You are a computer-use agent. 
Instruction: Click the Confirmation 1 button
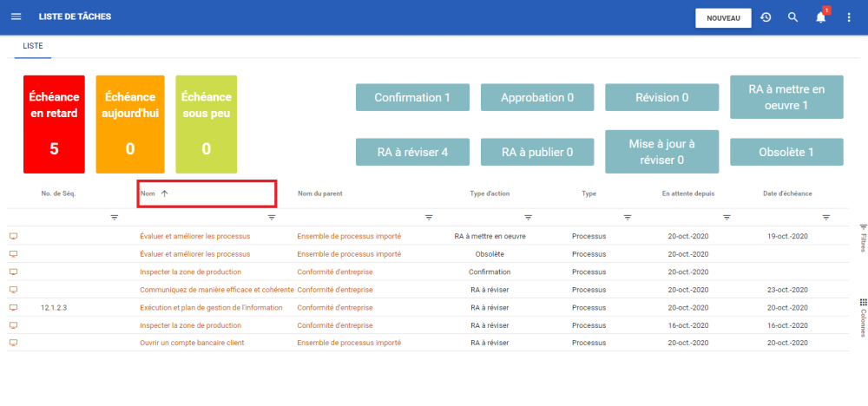(412, 97)
